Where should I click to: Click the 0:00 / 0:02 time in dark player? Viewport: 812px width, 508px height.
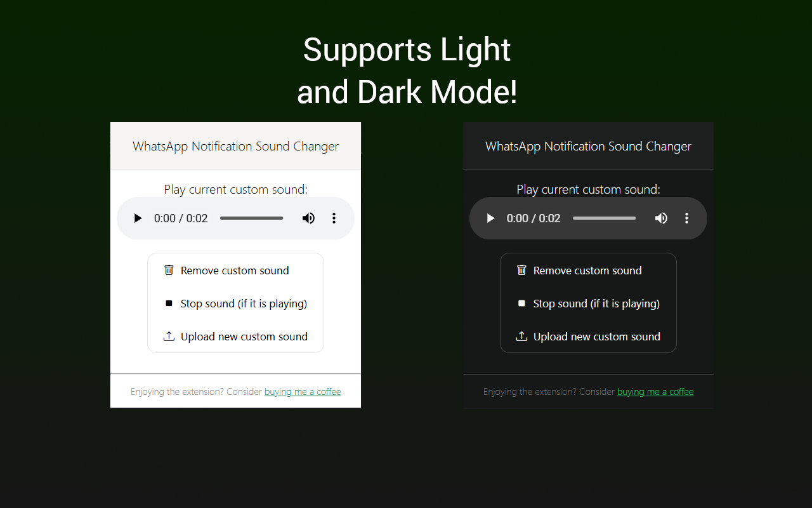pyautogui.click(x=534, y=218)
